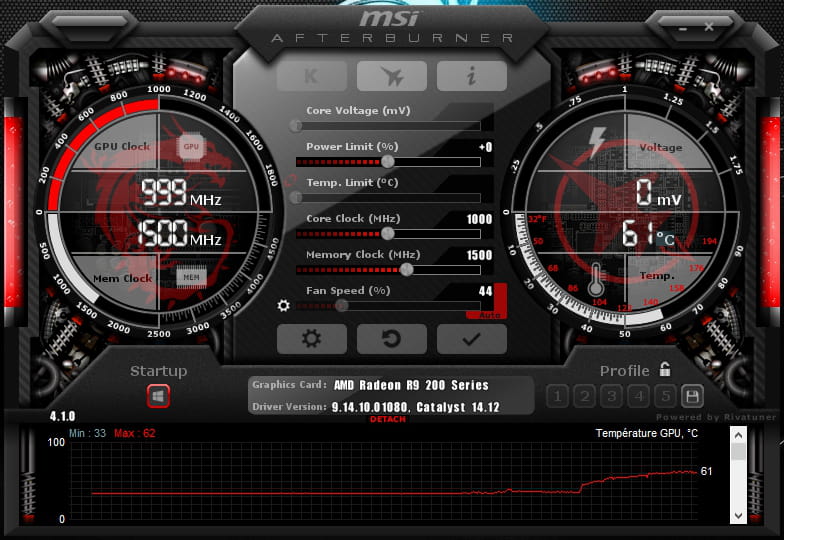Screen dimensions: 816x540
Task: Click the 'Max : 62' graph readout
Action: point(135,433)
